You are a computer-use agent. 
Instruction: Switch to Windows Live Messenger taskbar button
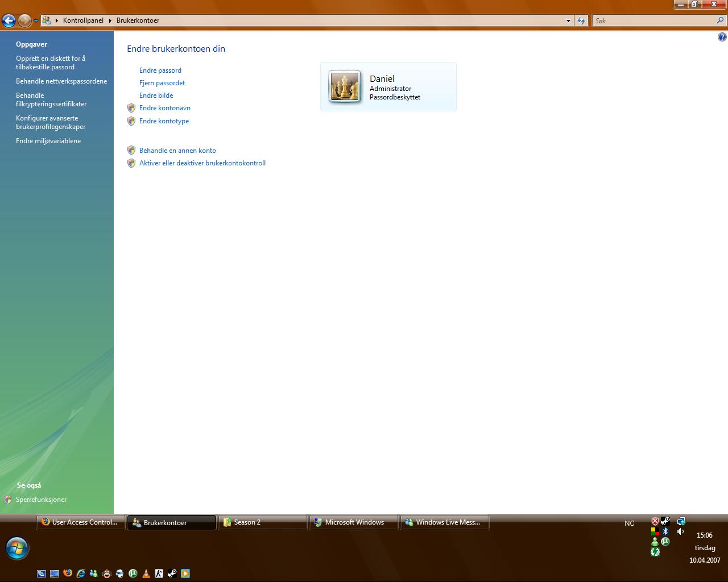click(445, 522)
